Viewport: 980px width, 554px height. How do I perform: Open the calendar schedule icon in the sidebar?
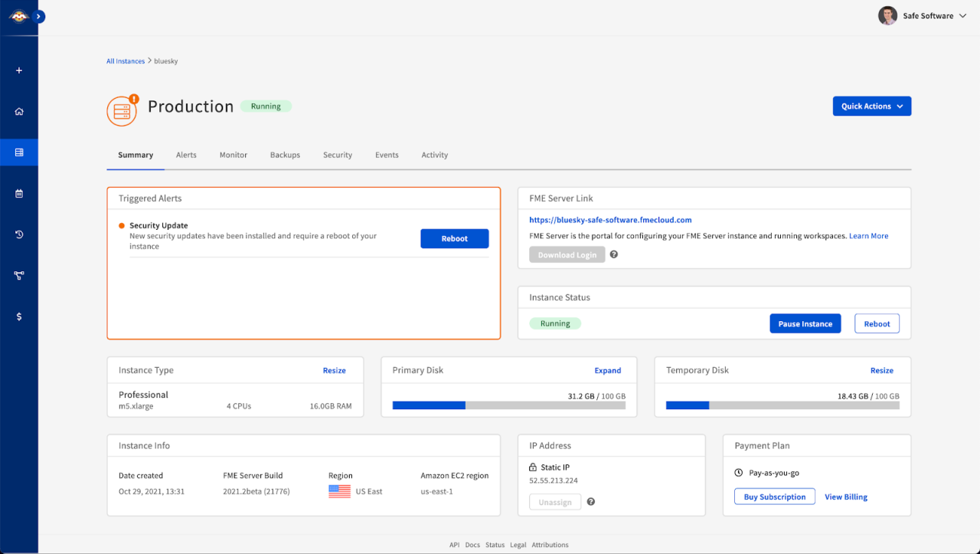point(19,194)
